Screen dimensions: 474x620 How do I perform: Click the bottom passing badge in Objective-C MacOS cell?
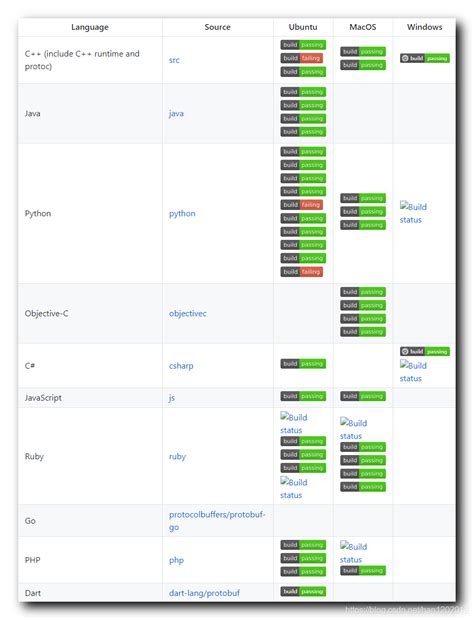[363, 332]
